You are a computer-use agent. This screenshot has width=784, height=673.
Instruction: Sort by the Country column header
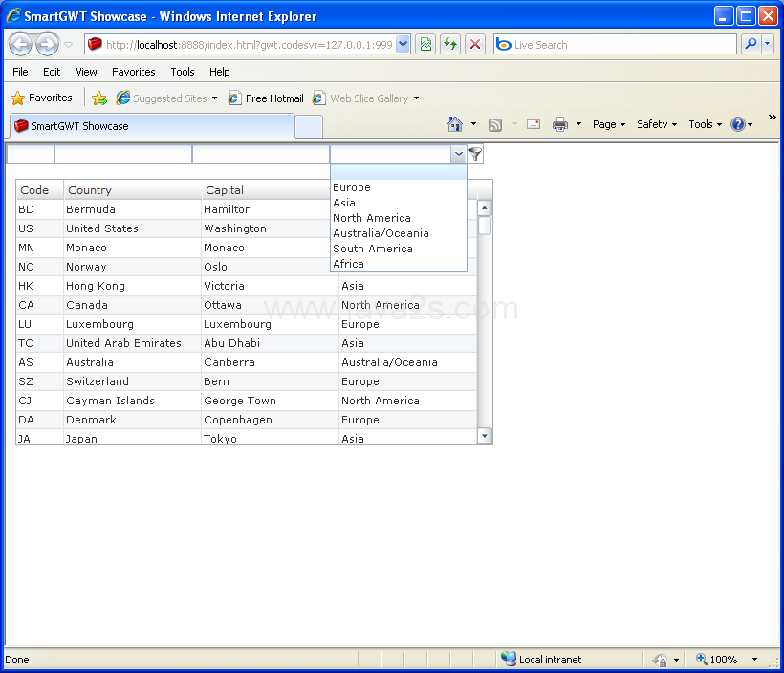coord(132,190)
